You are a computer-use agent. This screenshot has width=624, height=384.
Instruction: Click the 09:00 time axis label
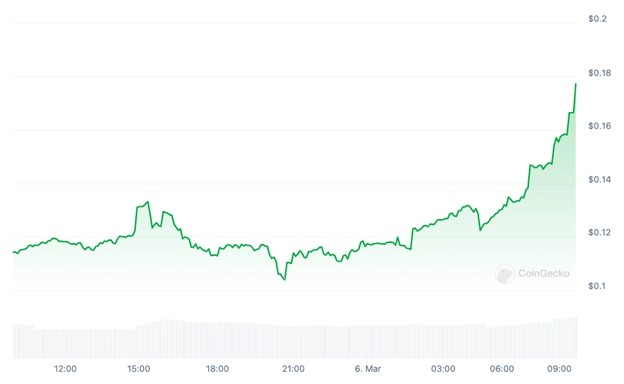[559, 369]
